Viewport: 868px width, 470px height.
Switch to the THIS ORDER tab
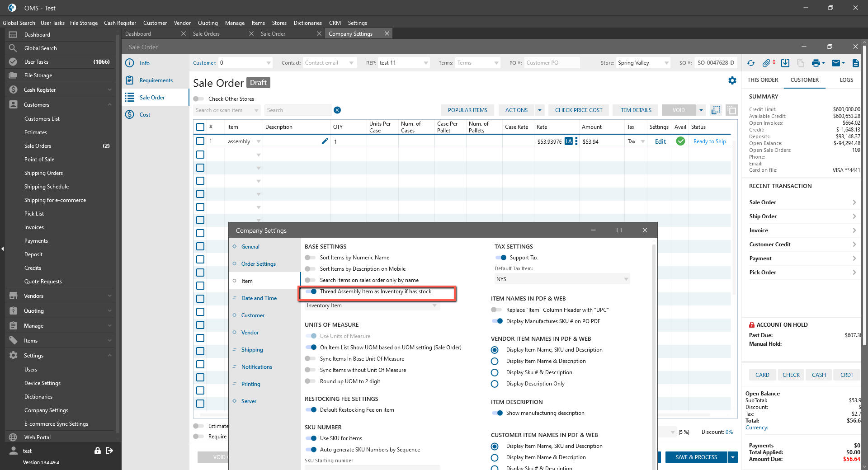pos(763,80)
